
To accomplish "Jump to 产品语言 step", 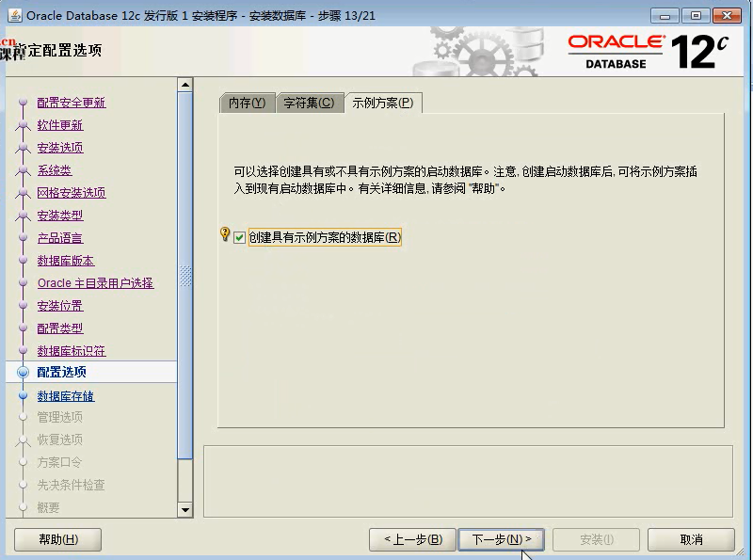I will pyautogui.click(x=60, y=238).
